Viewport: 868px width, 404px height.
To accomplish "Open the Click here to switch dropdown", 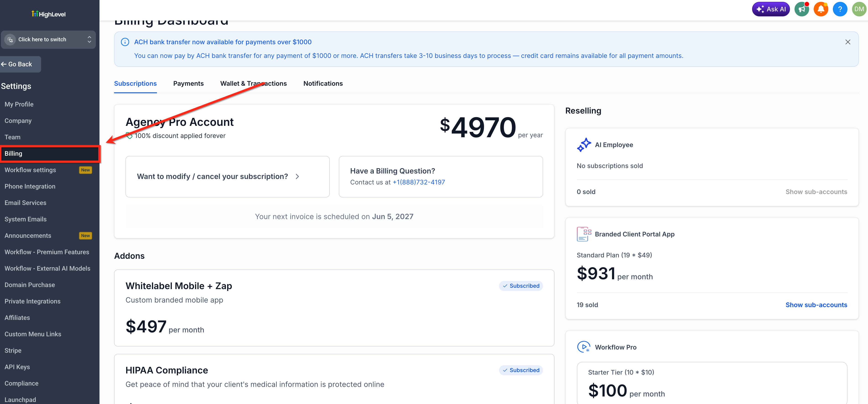I will pyautogui.click(x=48, y=39).
